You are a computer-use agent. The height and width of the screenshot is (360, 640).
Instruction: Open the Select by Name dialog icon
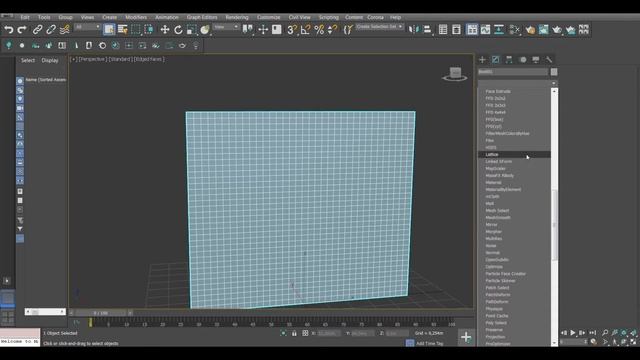tap(122, 29)
